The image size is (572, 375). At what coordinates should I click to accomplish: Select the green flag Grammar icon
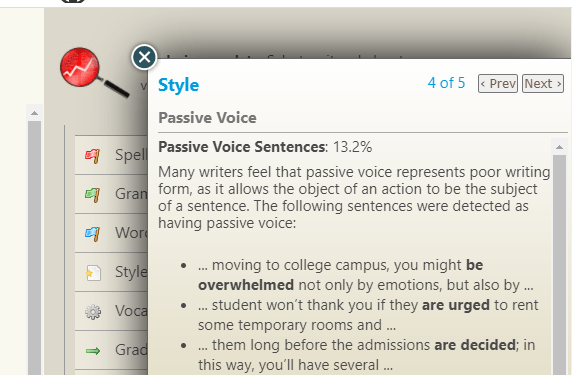pos(93,194)
